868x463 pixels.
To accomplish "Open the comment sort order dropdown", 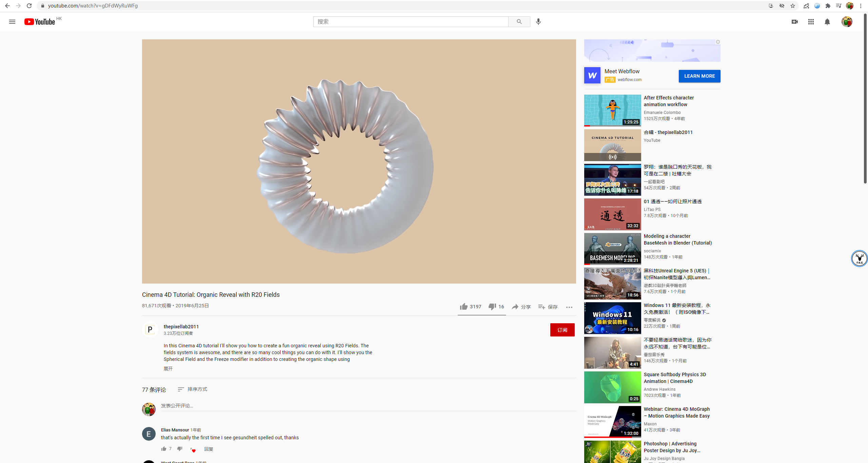I will (193, 389).
